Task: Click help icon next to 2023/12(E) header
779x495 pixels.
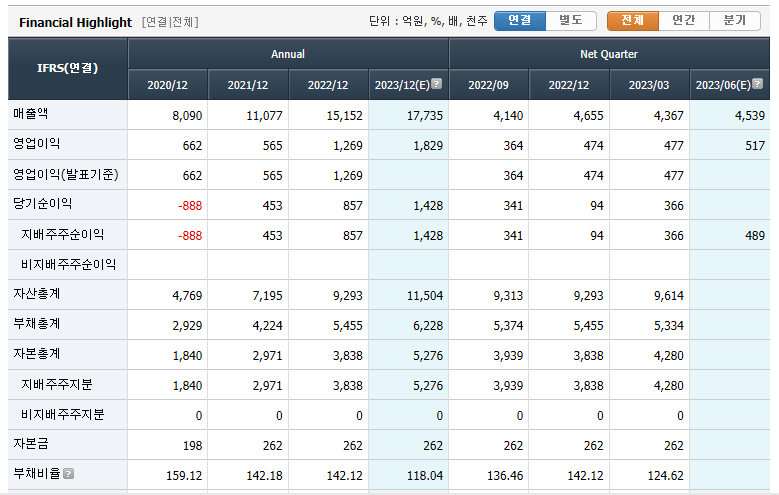Action: (x=436, y=83)
